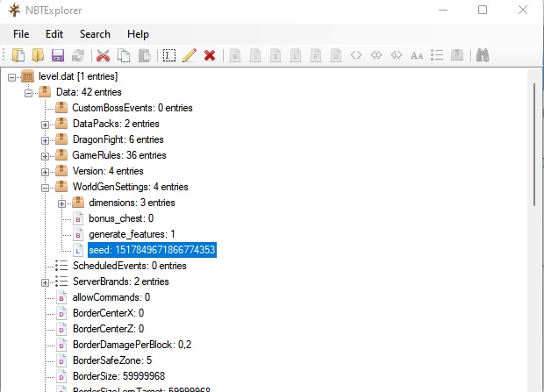Select the Data: 42 entries label
Viewport: 544px width, 392px height.
pos(89,92)
